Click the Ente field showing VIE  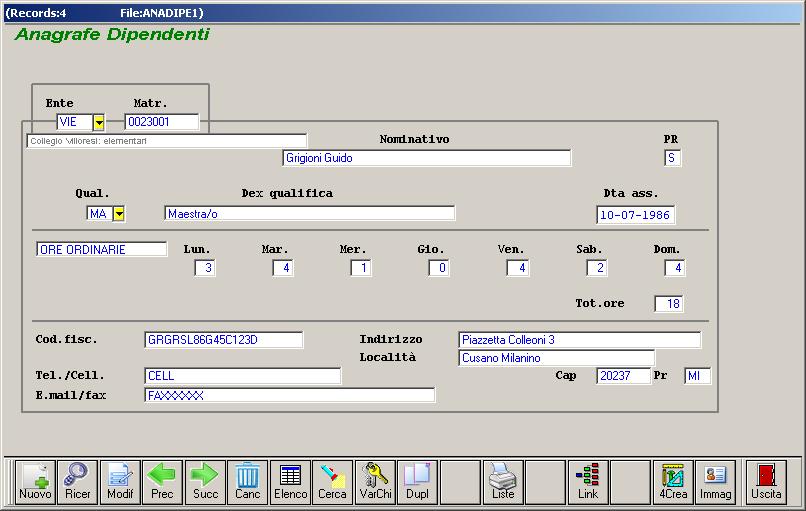[x=75, y=122]
